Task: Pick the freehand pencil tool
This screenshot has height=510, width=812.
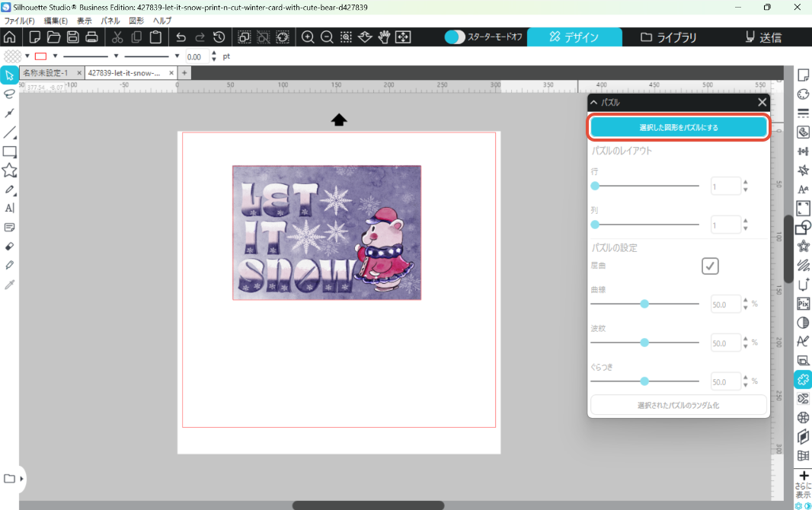Action: [x=9, y=190]
